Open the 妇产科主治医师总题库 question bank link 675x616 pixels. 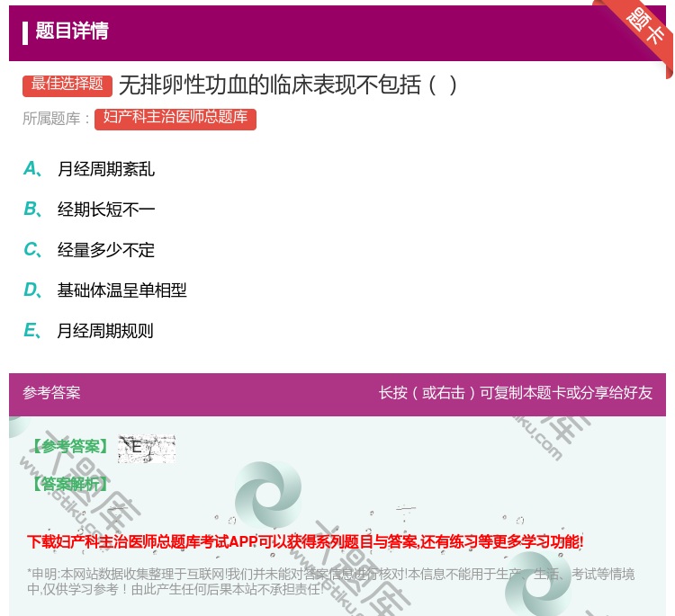pos(175,118)
